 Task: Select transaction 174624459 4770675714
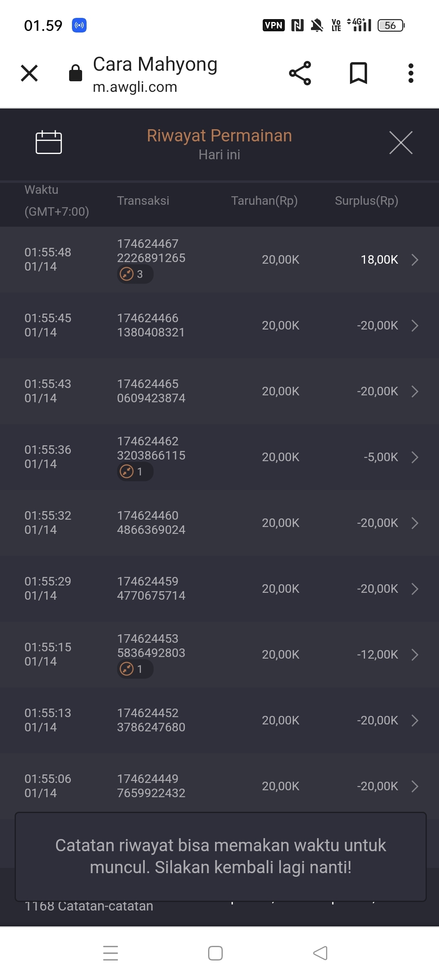pos(151,588)
